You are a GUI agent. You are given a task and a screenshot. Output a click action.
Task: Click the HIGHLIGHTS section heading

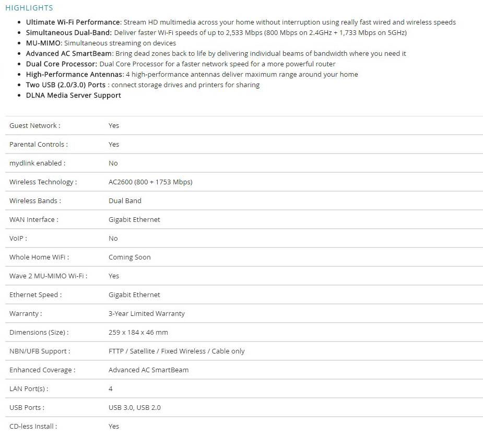[29, 8]
